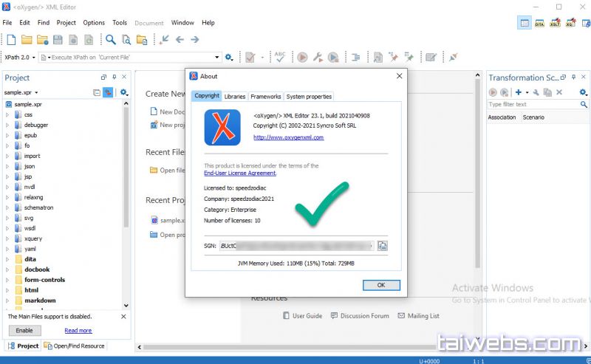Switch to the Libraries tab
The height and width of the screenshot is (364, 591).
[x=235, y=96]
